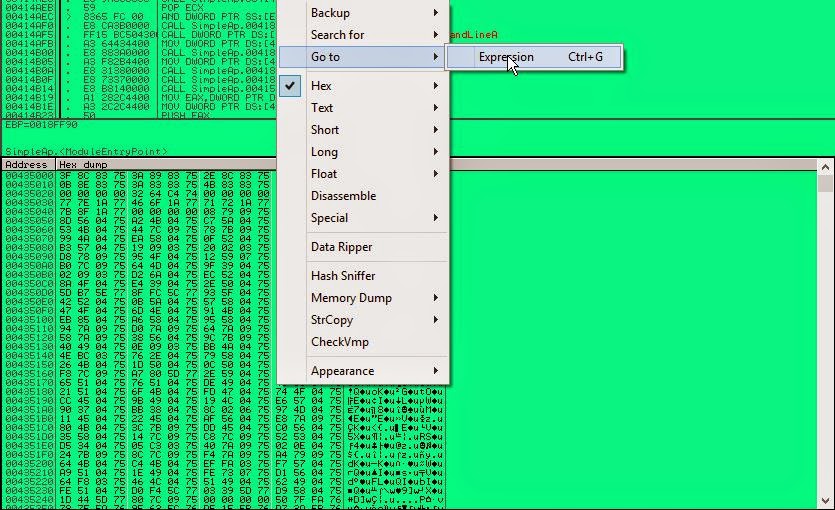Select disassembly line at 00414B19
The image size is (835, 510).
140,98
